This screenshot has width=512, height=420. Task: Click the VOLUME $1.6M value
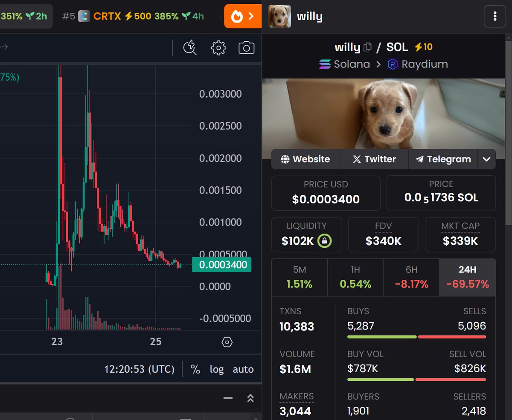pyautogui.click(x=295, y=369)
